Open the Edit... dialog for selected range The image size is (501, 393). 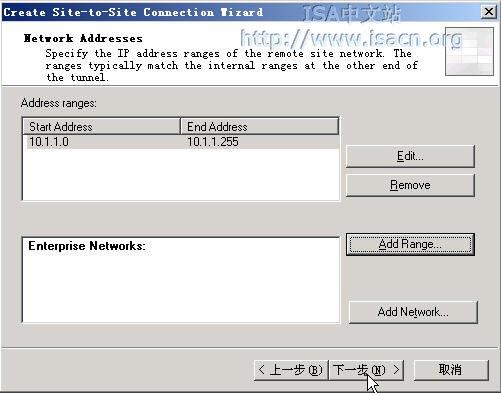coord(410,156)
